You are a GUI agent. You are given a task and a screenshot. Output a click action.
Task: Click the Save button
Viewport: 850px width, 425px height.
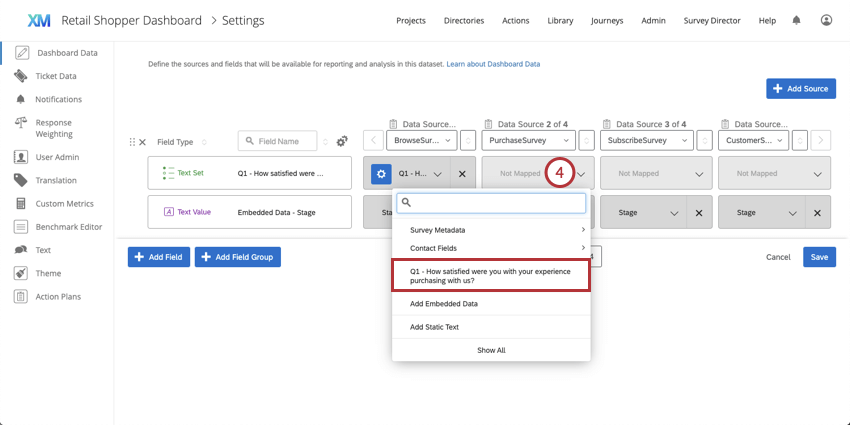click(x=819, y=257)
